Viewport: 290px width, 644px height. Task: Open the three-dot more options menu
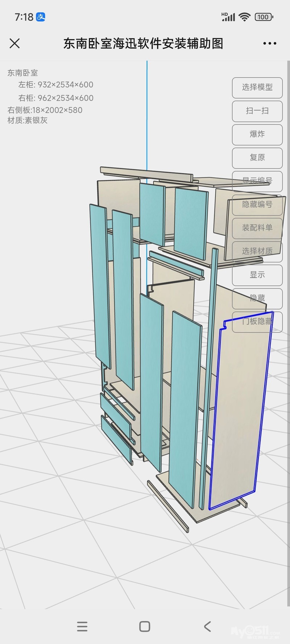click(x=269, y=43)
